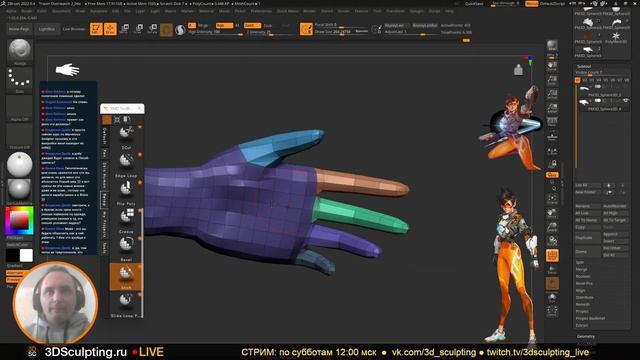Toggle Draw mode button
Screen dimensions: 640x360
(x=110, y=29)
